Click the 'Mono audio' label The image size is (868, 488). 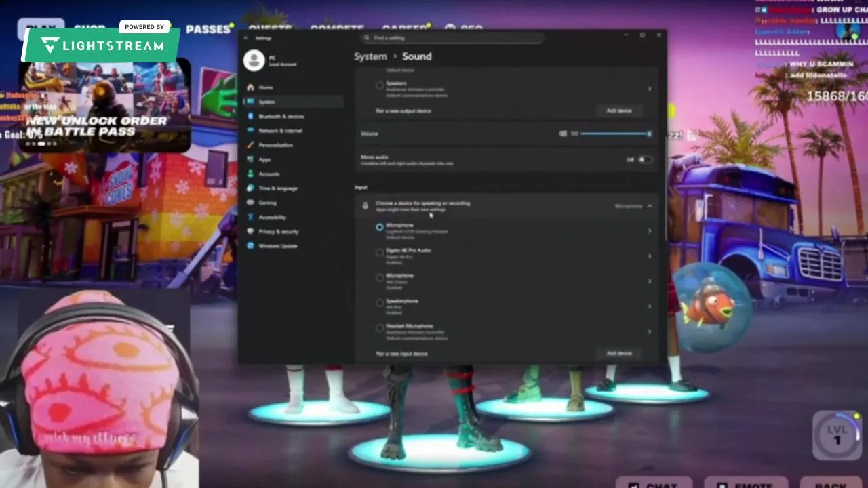374,157
